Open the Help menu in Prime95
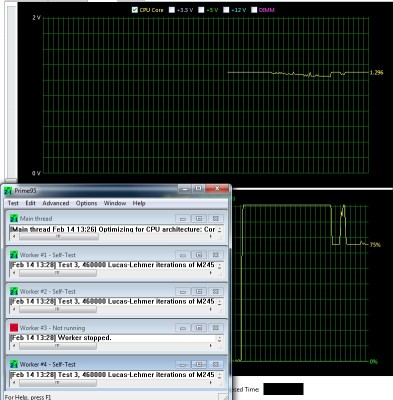This screenshot has width=393, height=400. (x=139, y=203)
